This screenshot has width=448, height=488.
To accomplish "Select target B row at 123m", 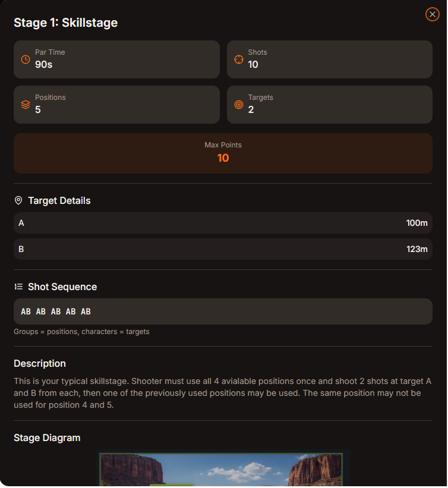I will click(x=223, y=249).
